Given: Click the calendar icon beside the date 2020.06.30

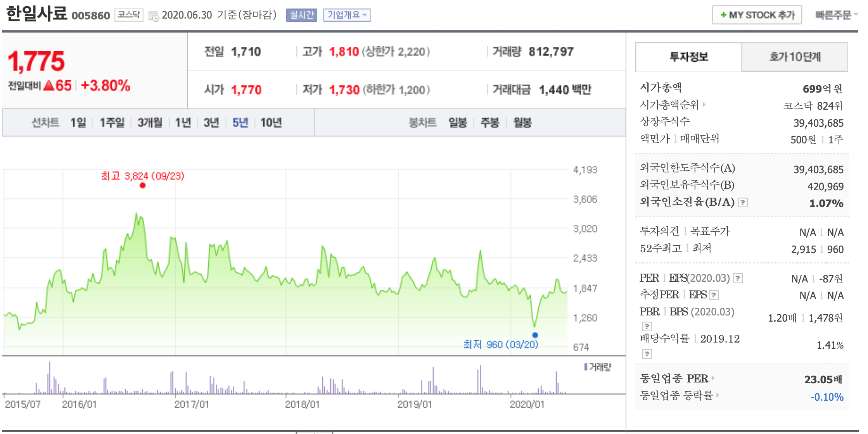Looking at the screenshot, I should 154,16.
